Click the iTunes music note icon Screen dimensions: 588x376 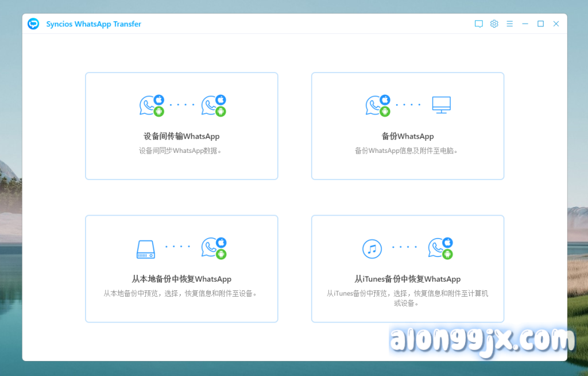(x=372, y=248)
